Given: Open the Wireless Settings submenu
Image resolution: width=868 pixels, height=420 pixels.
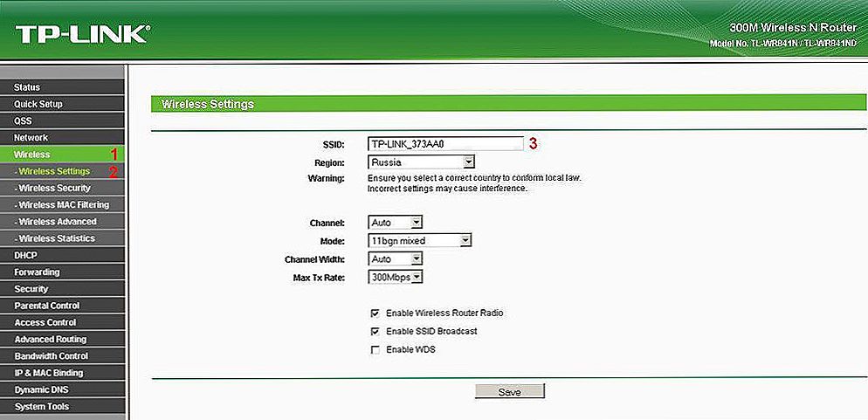Looking at the screenshot, I should (x=62, y=171).
